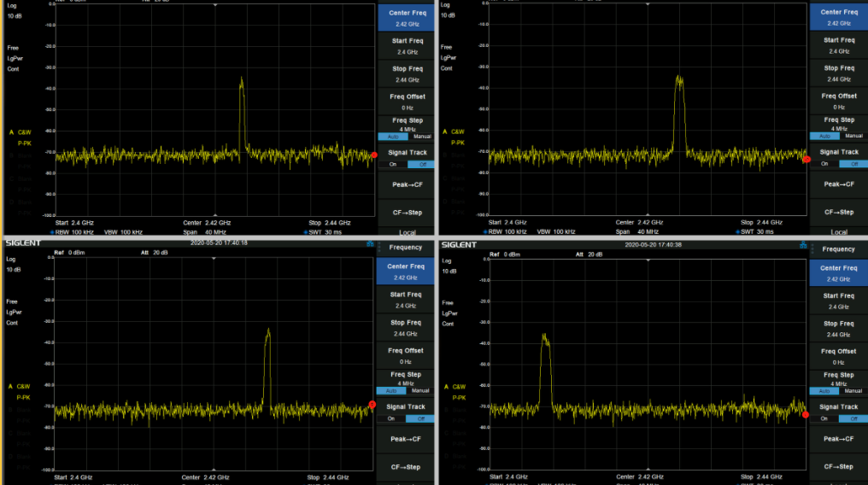Set Freq Step to Manual in 17:40:18 analyzer

coord(420,390)
